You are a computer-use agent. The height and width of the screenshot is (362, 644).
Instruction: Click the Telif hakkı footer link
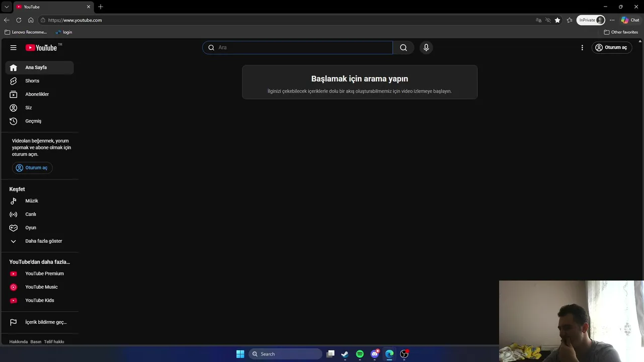click(x=54, y=342)
